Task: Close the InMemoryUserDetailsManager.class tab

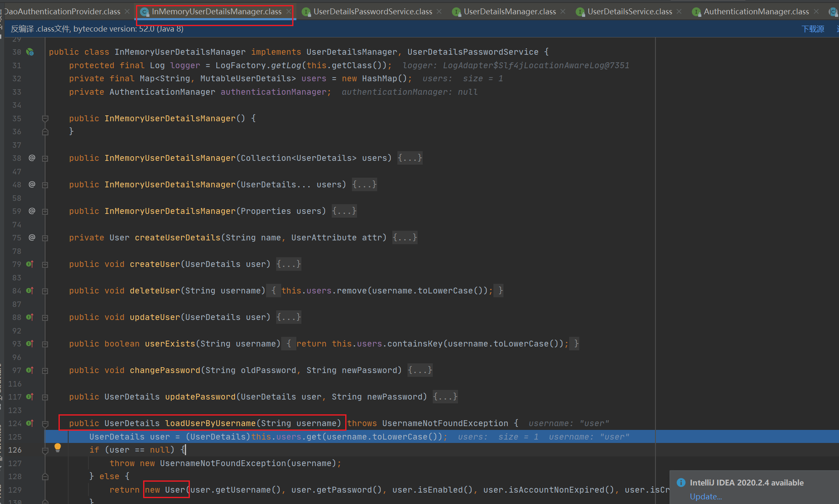Action: point(288,12)
